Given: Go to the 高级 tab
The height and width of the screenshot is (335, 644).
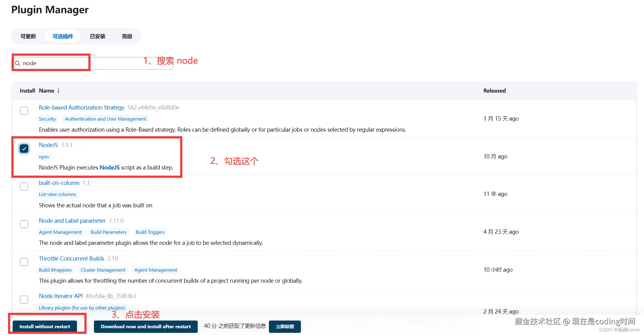Looking at the screenshot, I should click(x=127, y=36).
